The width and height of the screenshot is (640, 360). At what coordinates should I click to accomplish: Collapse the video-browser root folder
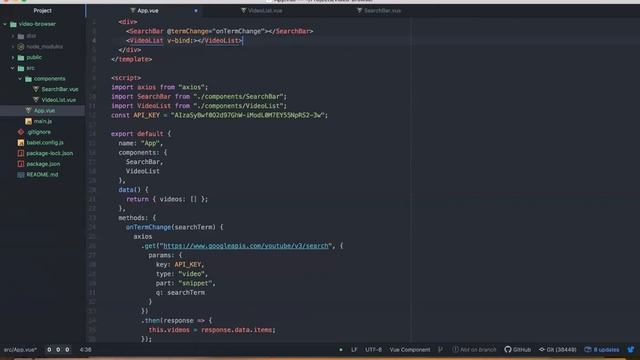click(x=5, y=24)
